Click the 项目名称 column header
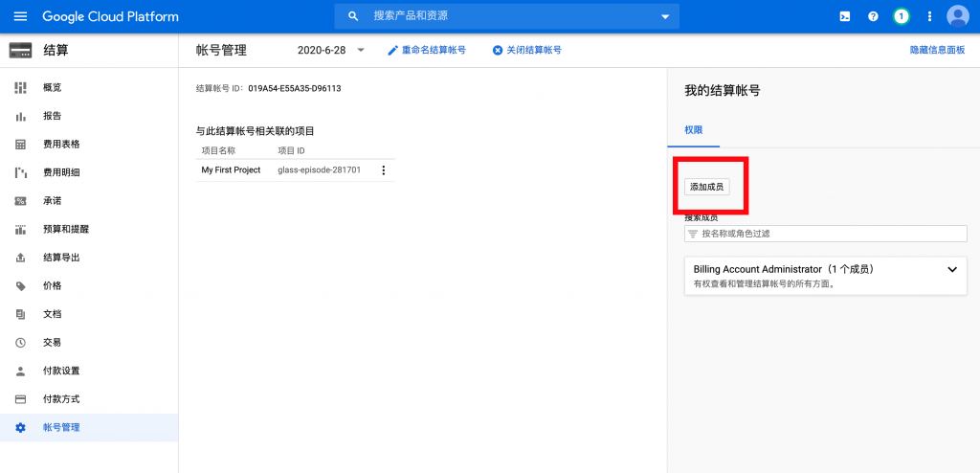Image resolution: width=980 pixels, height=473 pixels. pyautogui.click(x=218, y=150)
